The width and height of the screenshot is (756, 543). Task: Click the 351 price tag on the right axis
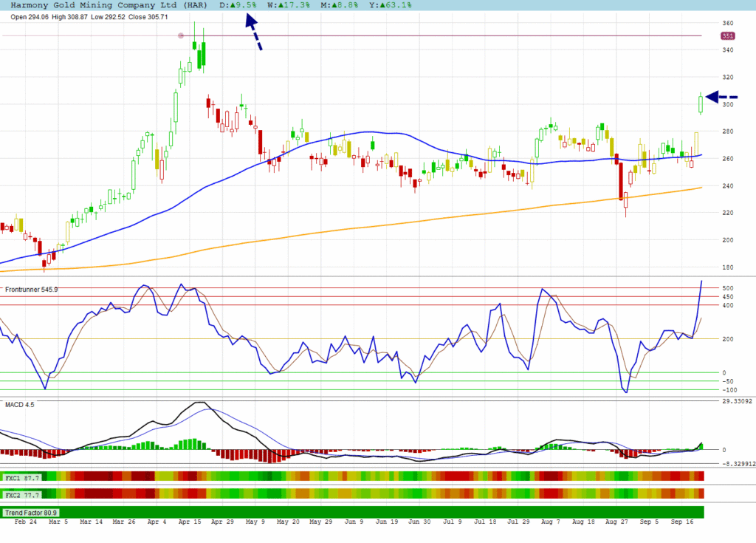[727, 35]
